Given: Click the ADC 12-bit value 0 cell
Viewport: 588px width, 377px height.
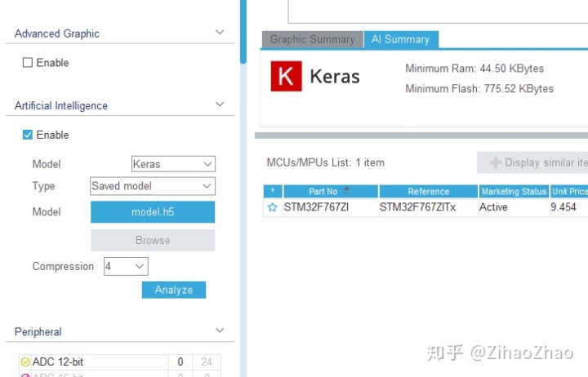Looking at the screenshot, I should pyautogui.click(x=180, y=361).
